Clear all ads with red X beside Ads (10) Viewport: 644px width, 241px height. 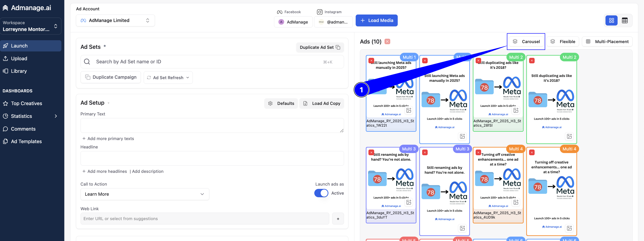tap(387, 42)
